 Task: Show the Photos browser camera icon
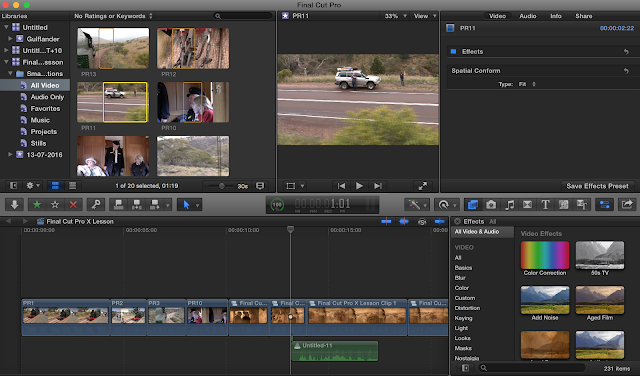491,205
